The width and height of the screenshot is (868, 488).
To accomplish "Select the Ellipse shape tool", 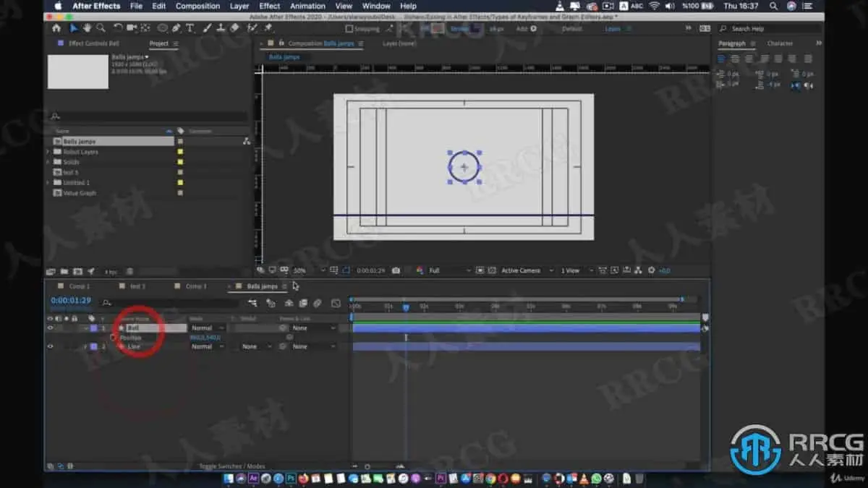I will tap(162, 28).
